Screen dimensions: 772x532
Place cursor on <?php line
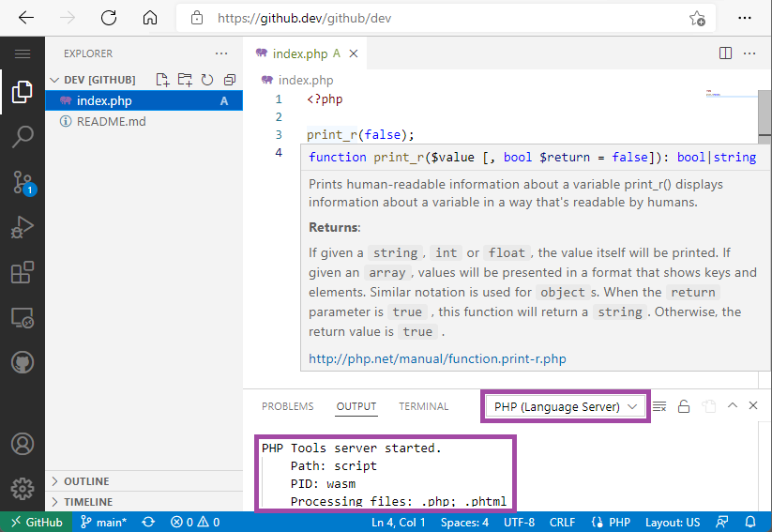325,99
